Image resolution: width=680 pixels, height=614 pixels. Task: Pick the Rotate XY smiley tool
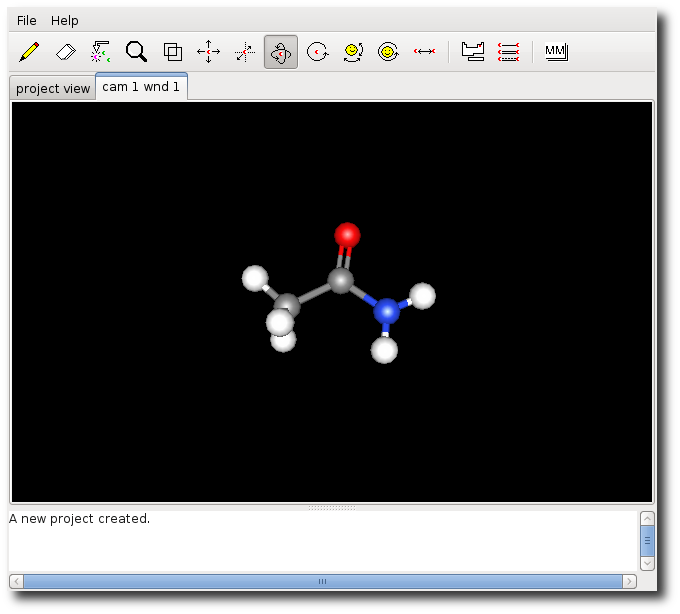pyautogui.click(x=353, y=51)
